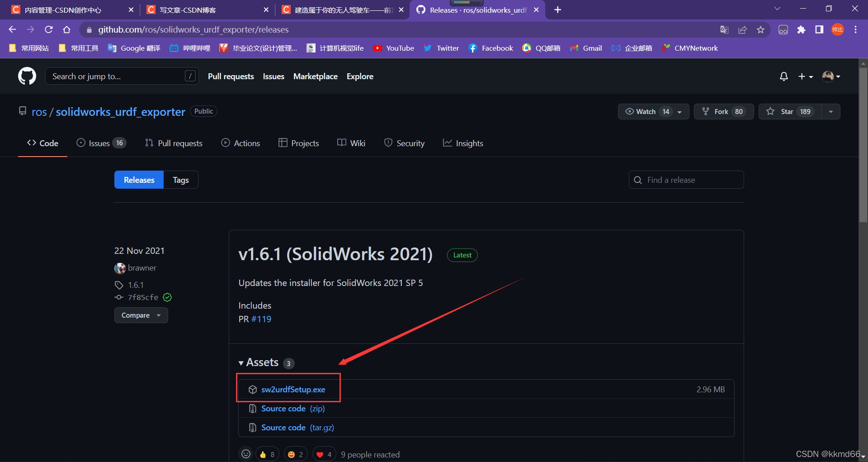Open the Actions tab

(241, 143)
